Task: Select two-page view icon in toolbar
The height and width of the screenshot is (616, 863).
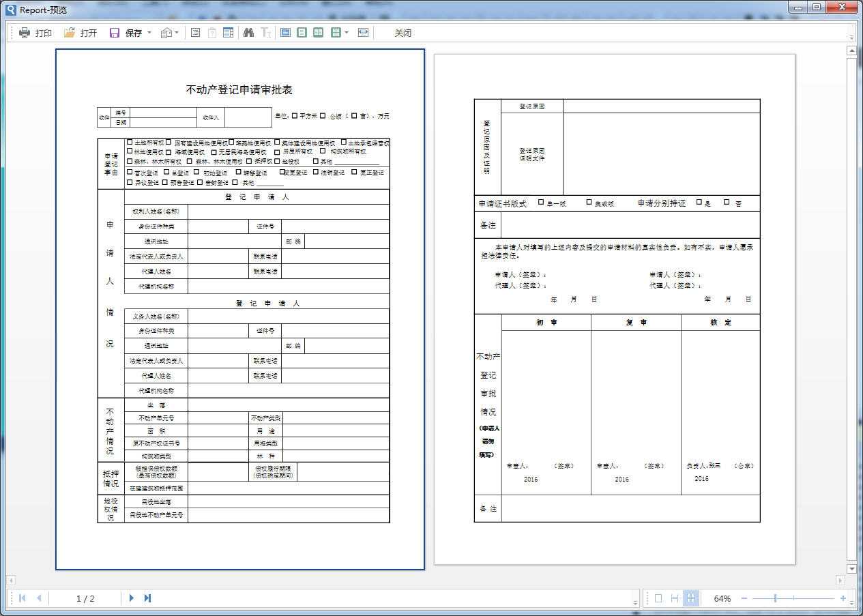Action: pos(318,33)
